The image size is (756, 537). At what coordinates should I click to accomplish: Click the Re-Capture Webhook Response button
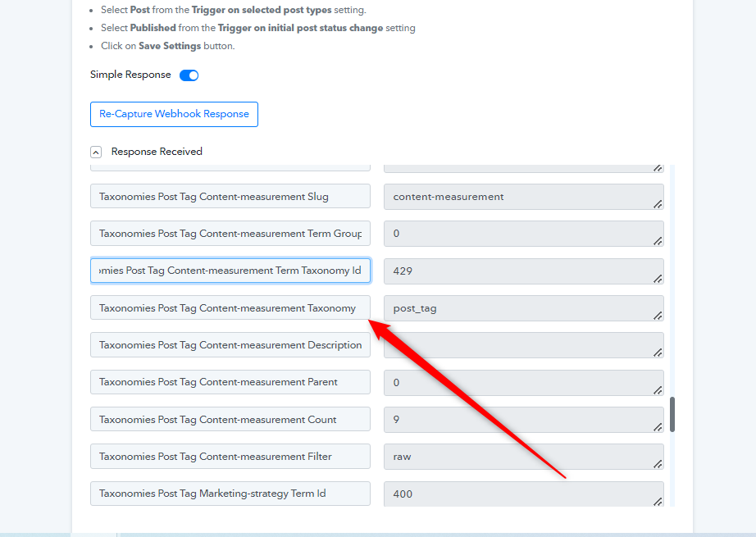174,114
